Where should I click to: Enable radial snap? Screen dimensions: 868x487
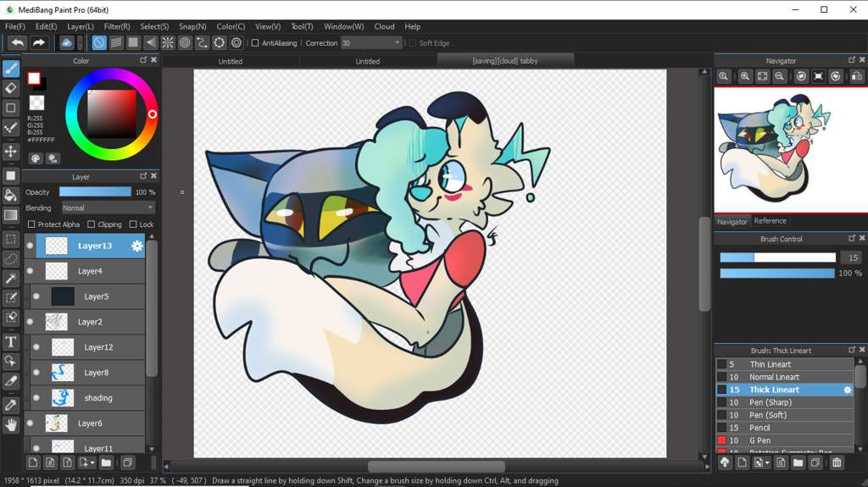168,42
